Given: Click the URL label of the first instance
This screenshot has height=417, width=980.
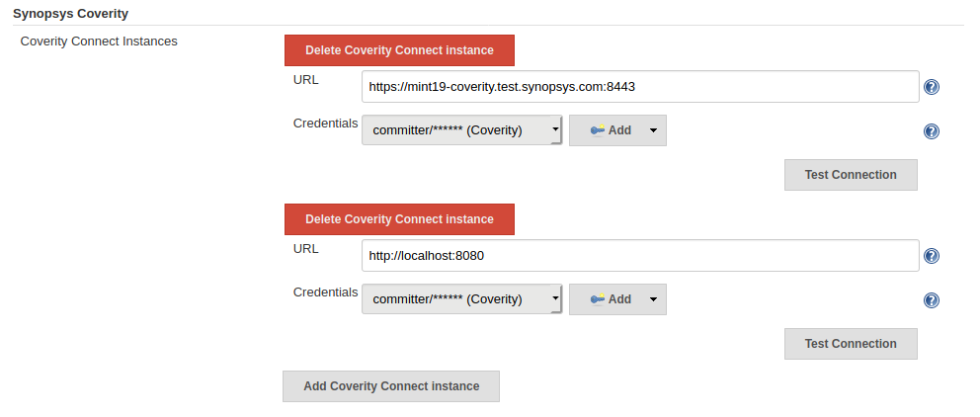Looking at the screenshot, I should pyautogui.click(x=305, y=79).
